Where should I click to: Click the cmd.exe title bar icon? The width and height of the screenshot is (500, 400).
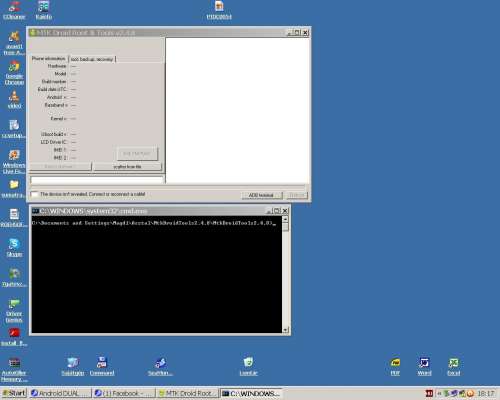[x=35, y=211]
